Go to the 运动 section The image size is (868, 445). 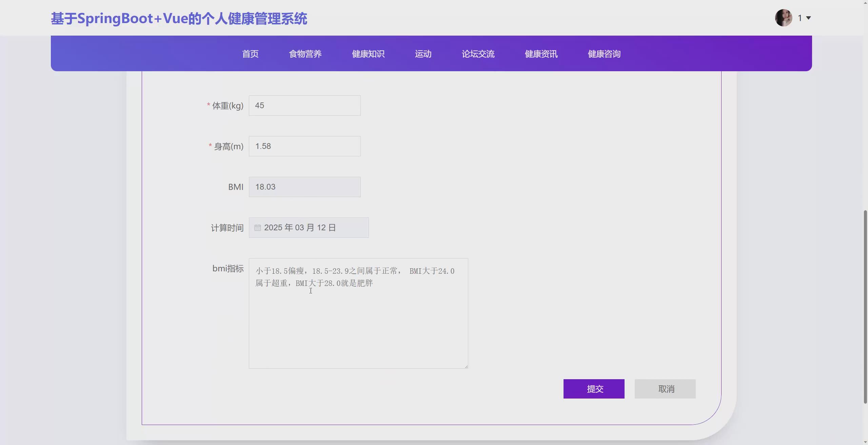423,54
